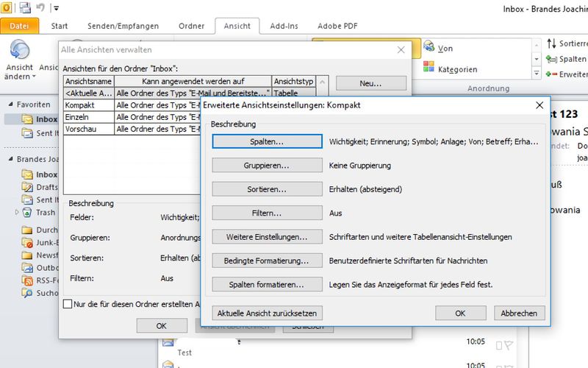588x368 pixels.
Task: Click the Suchordner folder icon
Action: click(27, 292)
